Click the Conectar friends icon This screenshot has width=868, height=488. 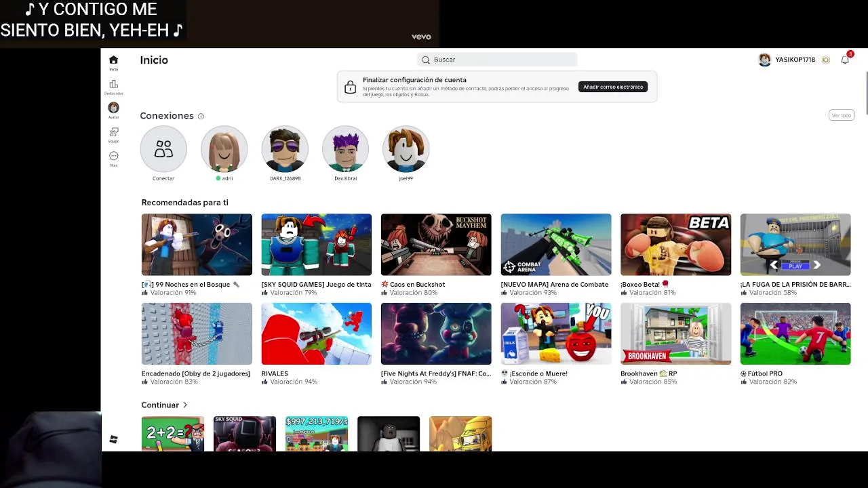(x=163, y=148)
